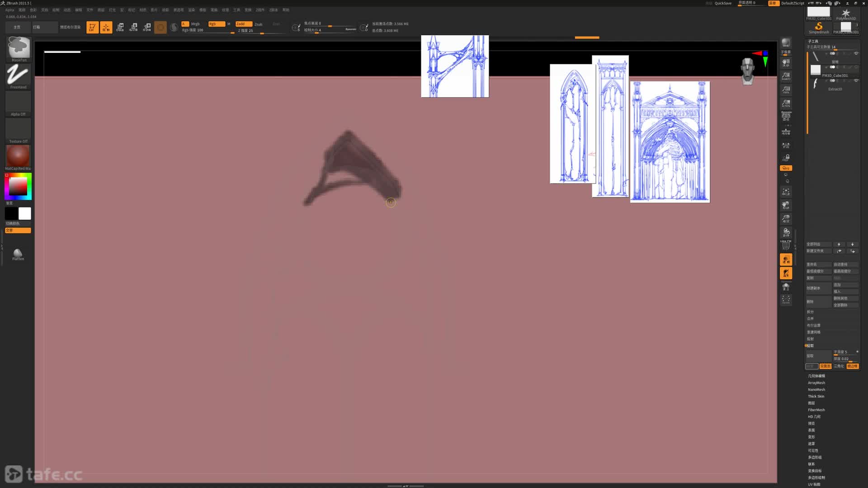
Task: Select the Flatten brush icon
Action: 18,254
